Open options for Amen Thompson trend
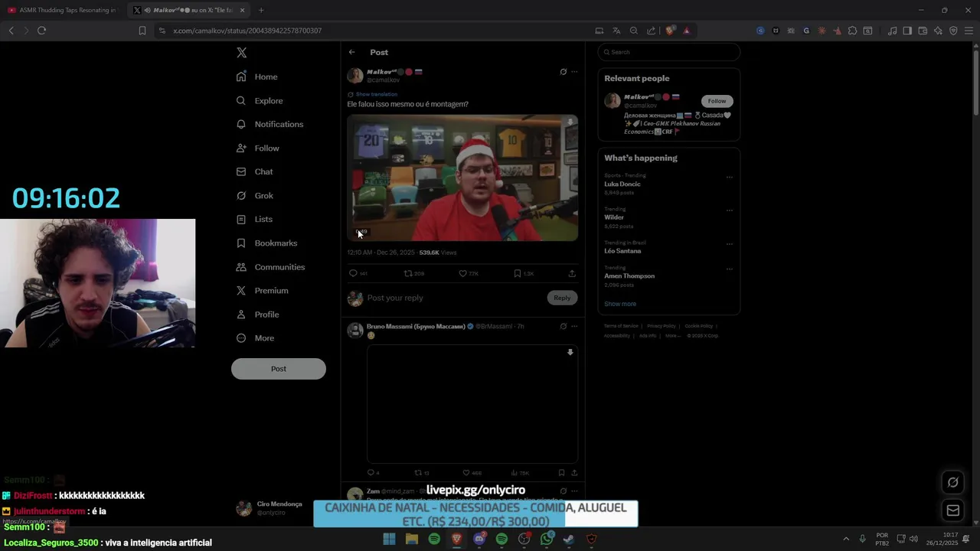This screenshot has height=551, width=980. click(x=729, y=269)
